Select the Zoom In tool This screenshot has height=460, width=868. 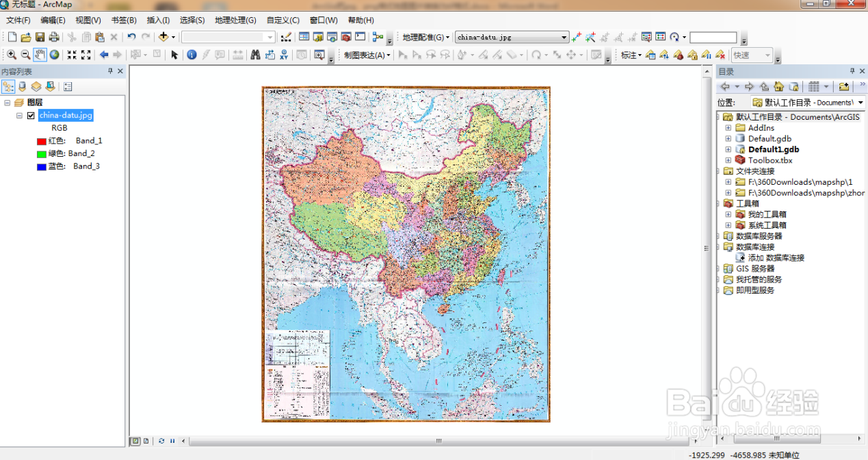click(x=12, y=55)
